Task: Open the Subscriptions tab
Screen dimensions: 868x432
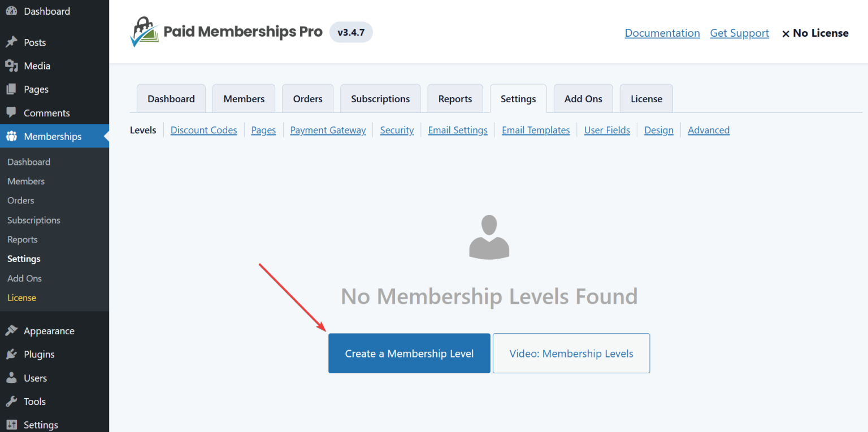Action: click(x=380, y=98)
